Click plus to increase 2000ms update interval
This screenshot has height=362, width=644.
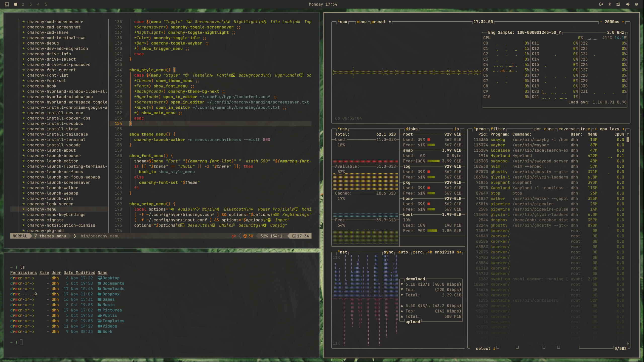pos(623,22)
